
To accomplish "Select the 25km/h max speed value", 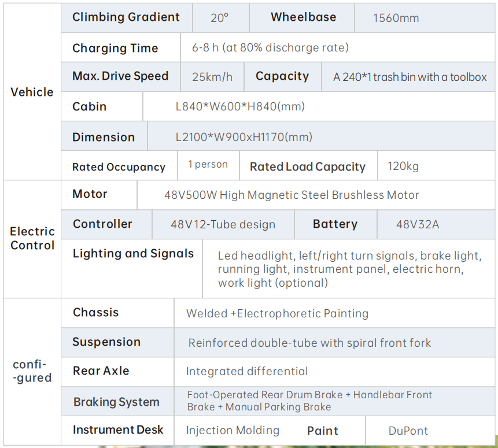I will click(x=212, y=77).
